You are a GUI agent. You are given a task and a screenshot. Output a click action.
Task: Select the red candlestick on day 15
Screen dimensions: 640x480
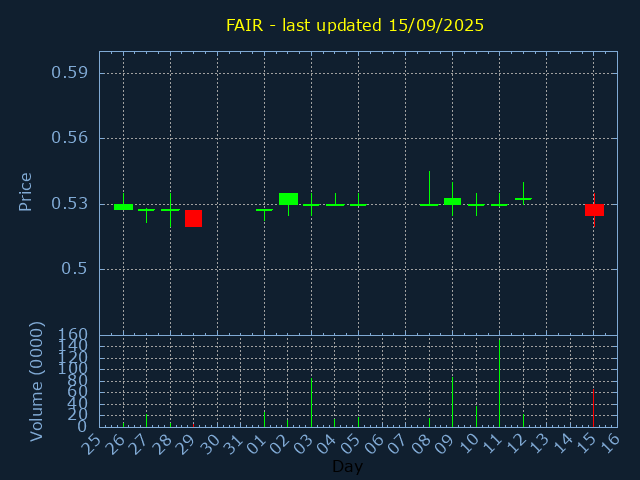(x=594, y=210)
